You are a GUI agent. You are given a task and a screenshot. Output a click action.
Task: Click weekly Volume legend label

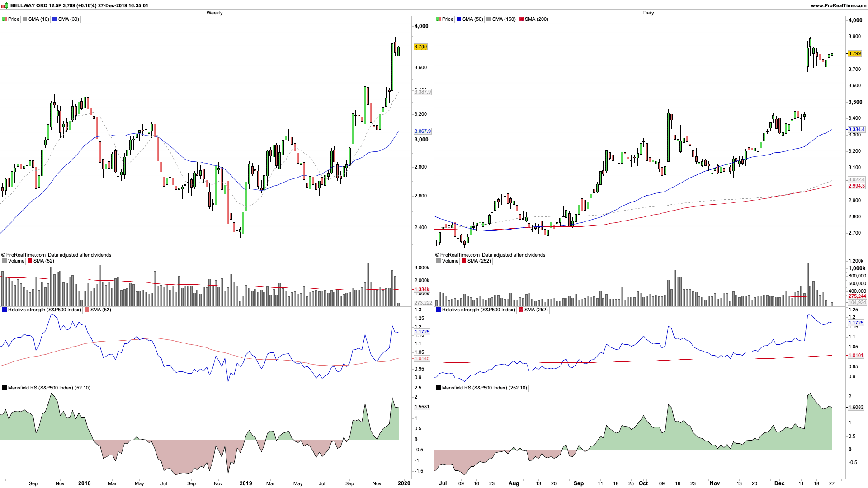16,261
